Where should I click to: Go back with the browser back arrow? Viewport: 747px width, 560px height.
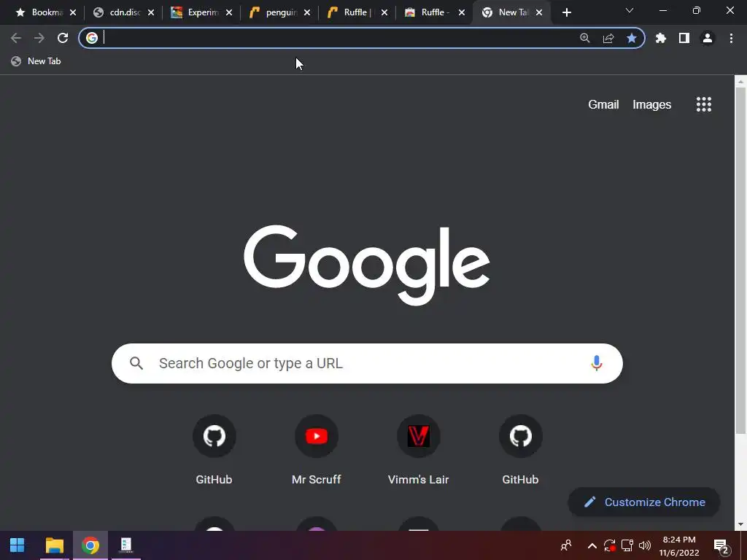[16, 38]
